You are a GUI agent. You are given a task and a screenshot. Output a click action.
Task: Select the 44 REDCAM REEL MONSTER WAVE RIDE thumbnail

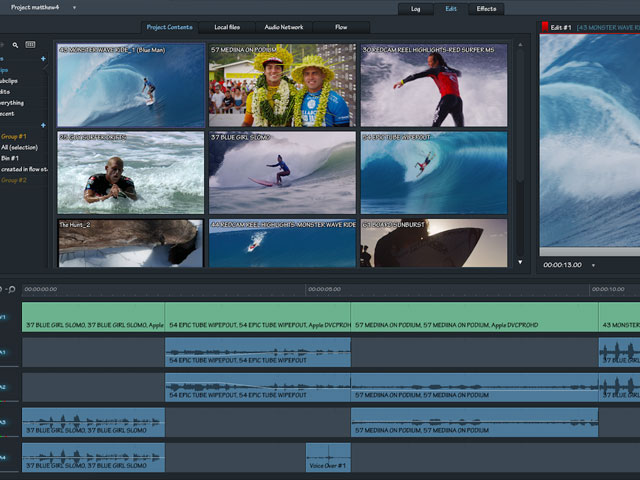tap(282, 244)
